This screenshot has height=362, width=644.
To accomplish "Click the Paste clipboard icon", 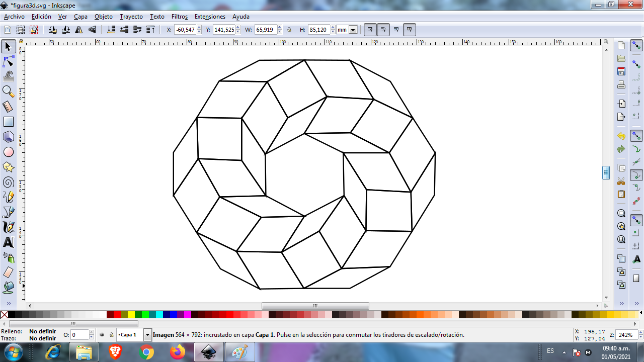I will [x=621, y=194].
